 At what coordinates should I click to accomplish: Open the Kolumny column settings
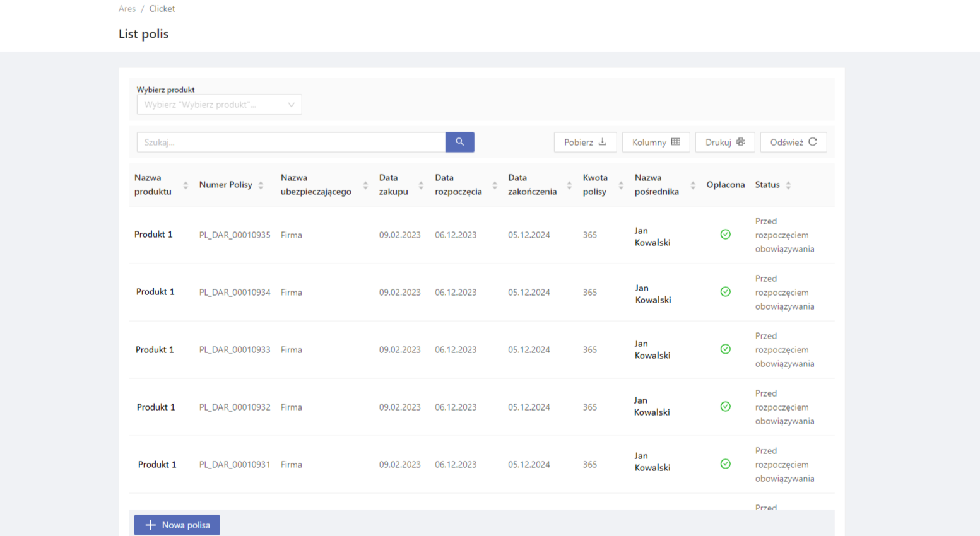click(x=656, y=142)
